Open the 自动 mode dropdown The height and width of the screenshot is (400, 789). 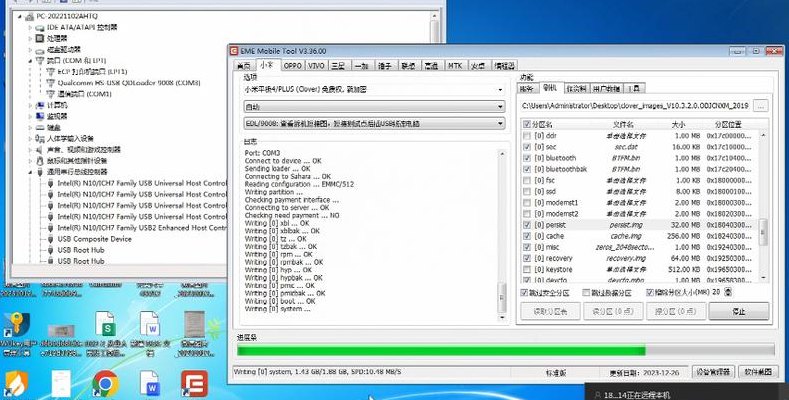click(374, 107)
